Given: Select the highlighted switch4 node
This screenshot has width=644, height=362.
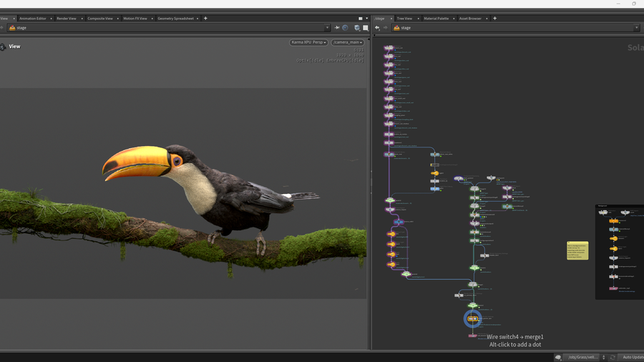Looking at the screenshot, I should click(472, 318).
